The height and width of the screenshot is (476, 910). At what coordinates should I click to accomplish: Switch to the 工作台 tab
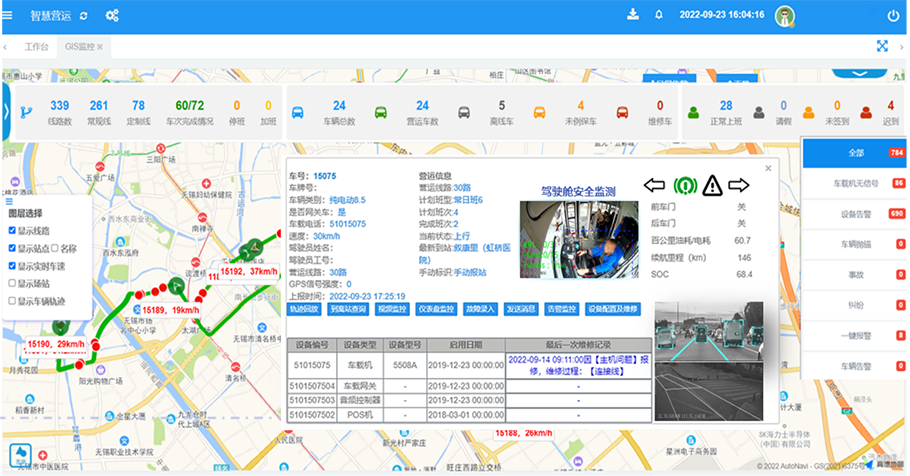[x=36, y=47]
